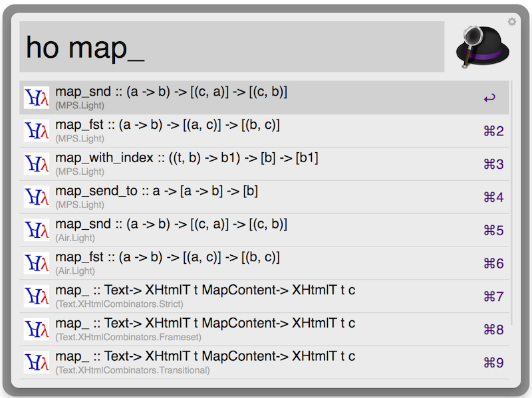This screenshot has width=532, height=398.
Task: Click into the 'ho map_' search field
Action: [231, 47]
